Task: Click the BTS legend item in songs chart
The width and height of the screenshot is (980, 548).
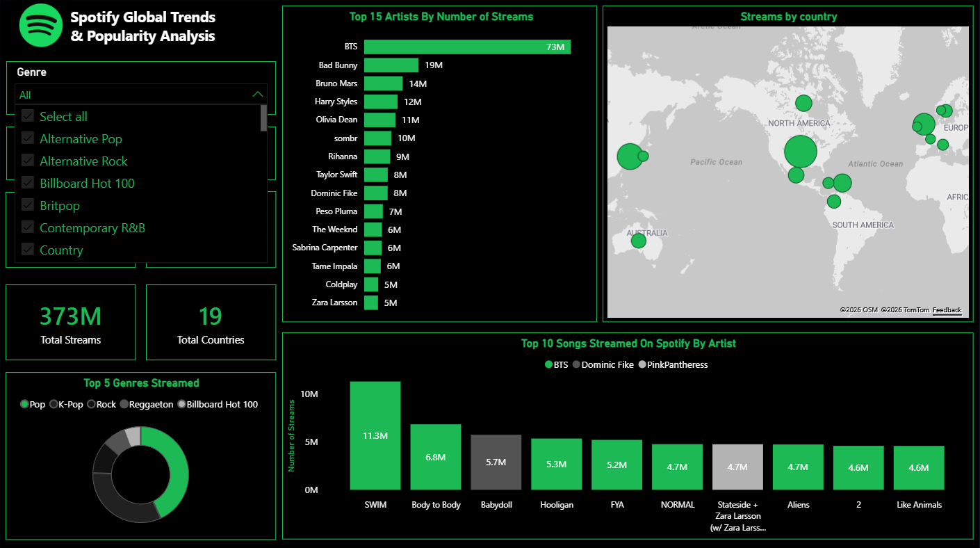Action: (x=557, y=364)
